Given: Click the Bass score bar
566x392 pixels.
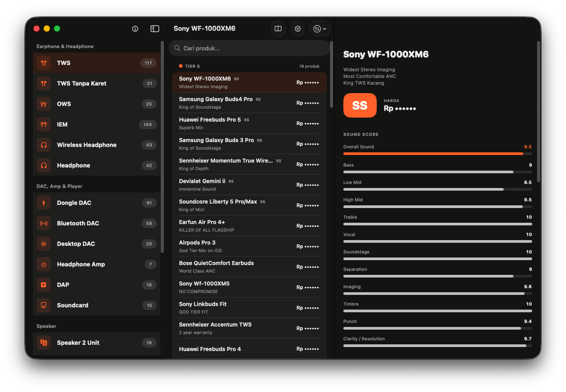Looking at the screenshot, I should 437,172.
